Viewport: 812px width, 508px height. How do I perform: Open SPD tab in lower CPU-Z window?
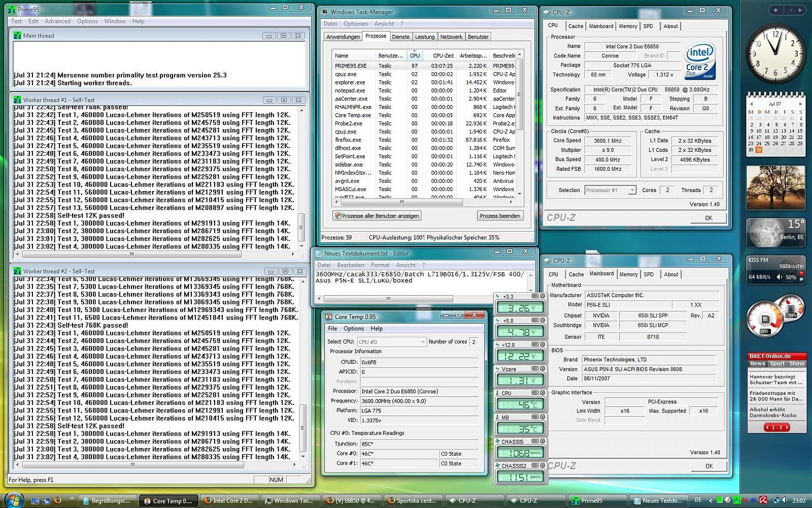pyautogui.click(x=649, y=274)
